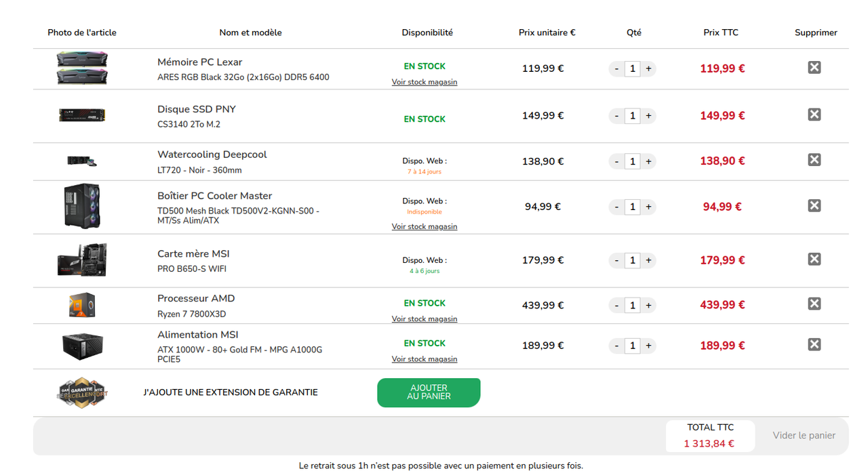Remove the Deepcool watercooling item
This screenshot has width=868, height=471.
pyautogui.click(x=814, y=160)
